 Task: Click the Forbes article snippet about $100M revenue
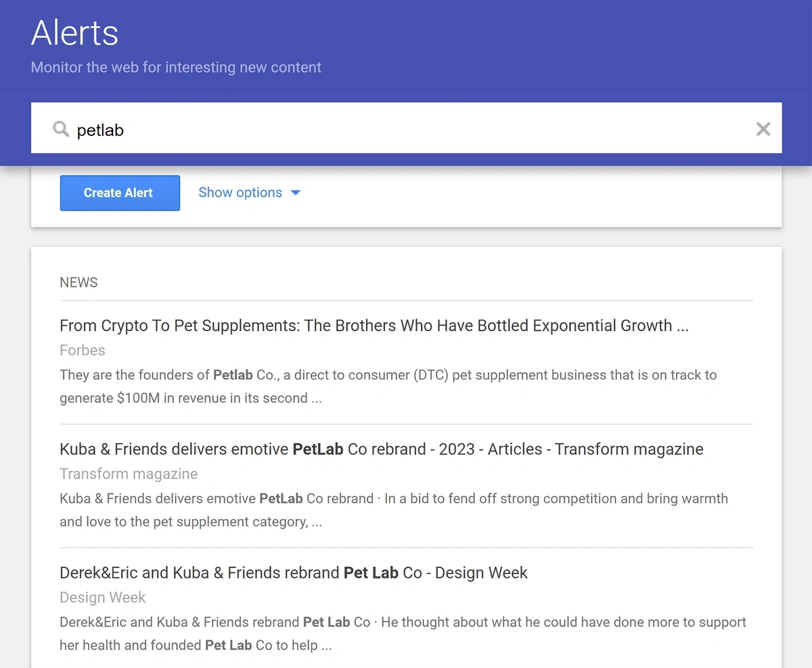click(x=388, y=386)
